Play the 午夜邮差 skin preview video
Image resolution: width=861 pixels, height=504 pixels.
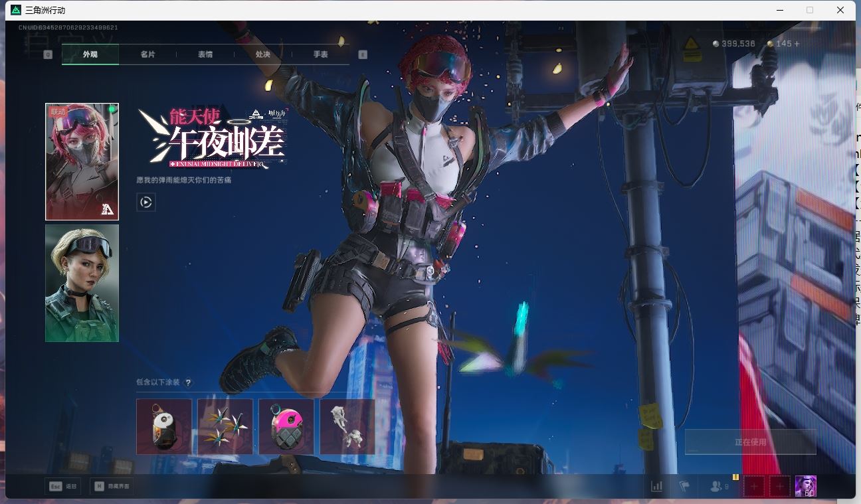coord(146,202)
